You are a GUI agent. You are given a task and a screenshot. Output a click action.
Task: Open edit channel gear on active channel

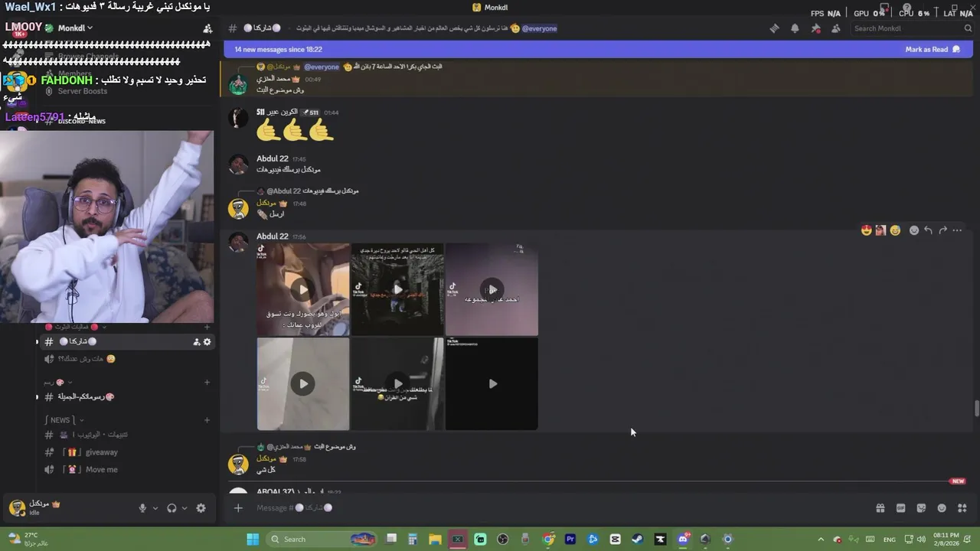coord(207,342)
